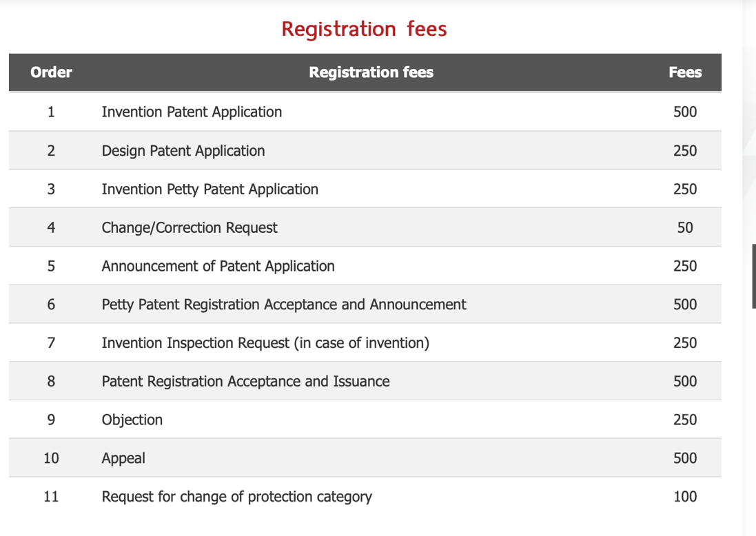Click the 100 fee in row 11

(x=684, y=497)
